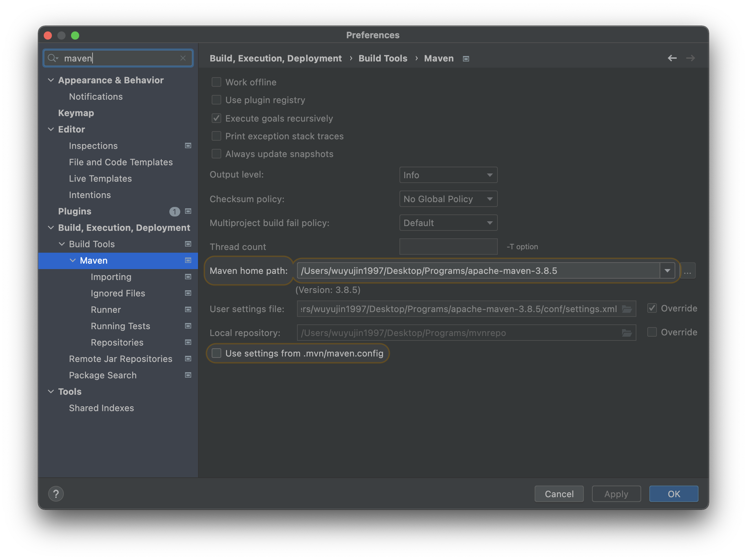Collapse the Maven tree node
Image resolution: width=747 pixels, height=560 pixels.
(x=73, y=261)
